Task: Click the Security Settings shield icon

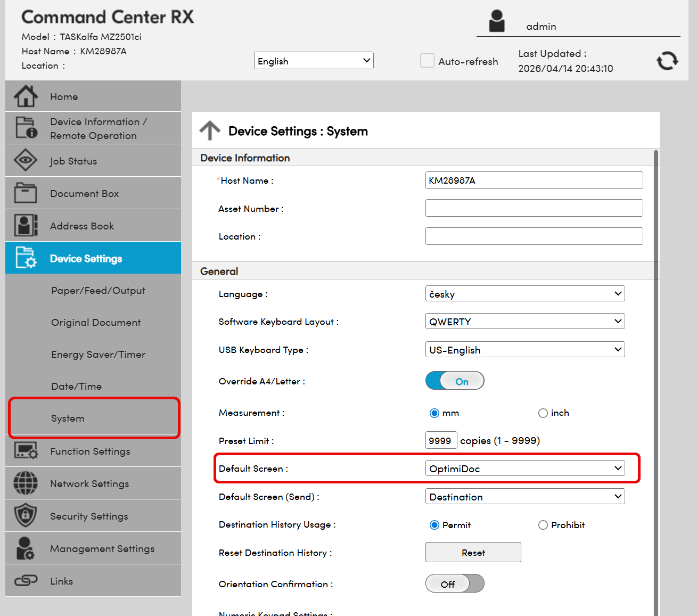Action: (26, 516)
